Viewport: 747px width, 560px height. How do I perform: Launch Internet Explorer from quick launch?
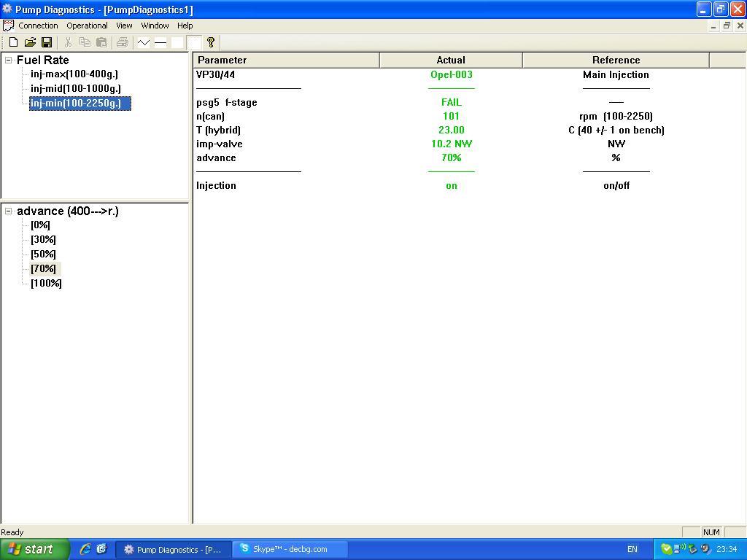pyautogui.click(x=85, y=549)
